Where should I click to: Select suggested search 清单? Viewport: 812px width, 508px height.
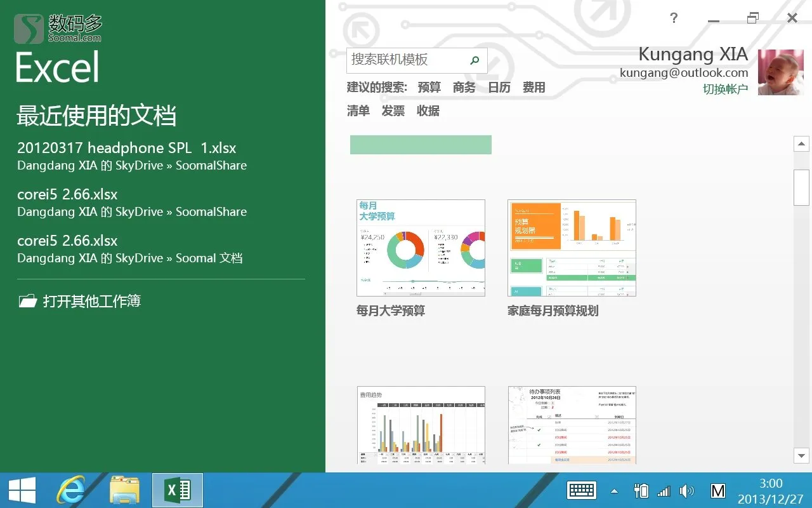pyautogui.click(x=358, y=111)
